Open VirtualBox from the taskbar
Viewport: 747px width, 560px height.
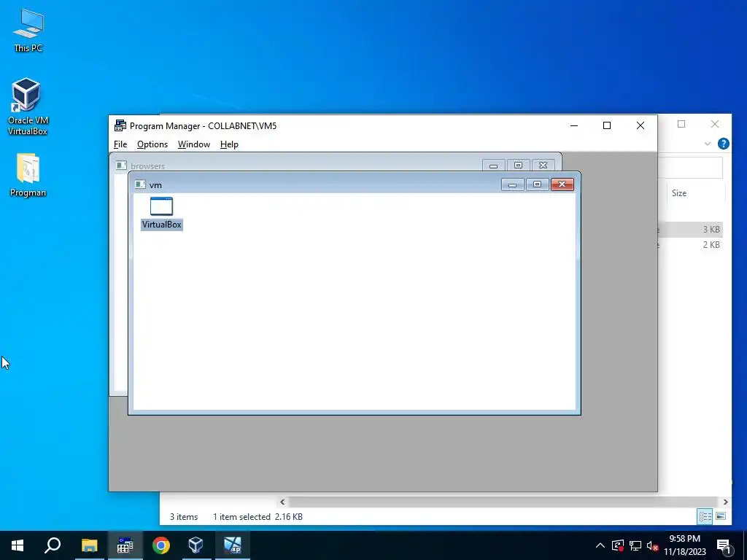tap(196, 545)
